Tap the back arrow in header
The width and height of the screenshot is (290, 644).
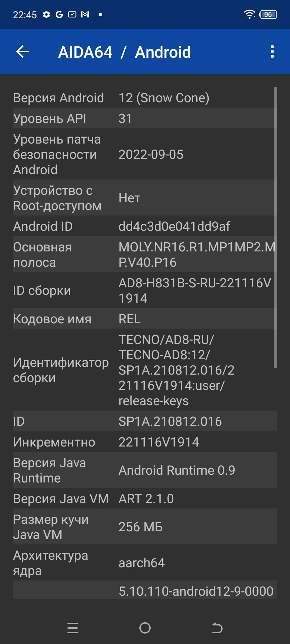23,52
